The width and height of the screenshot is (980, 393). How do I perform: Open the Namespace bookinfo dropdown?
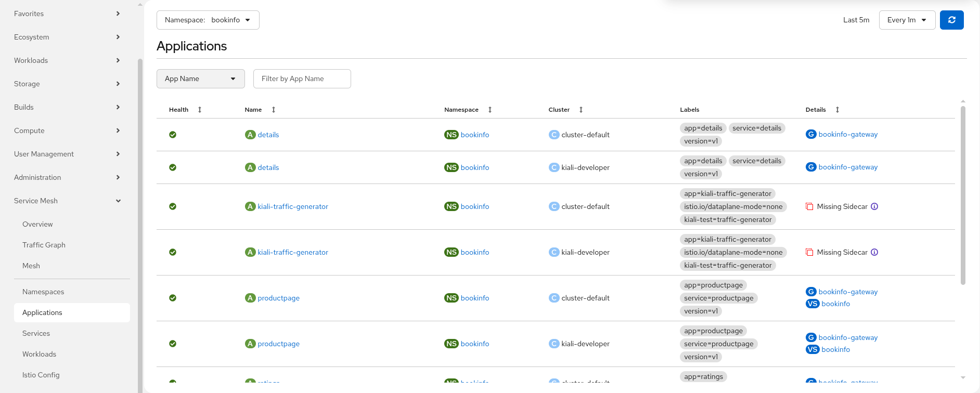(208, 20)
